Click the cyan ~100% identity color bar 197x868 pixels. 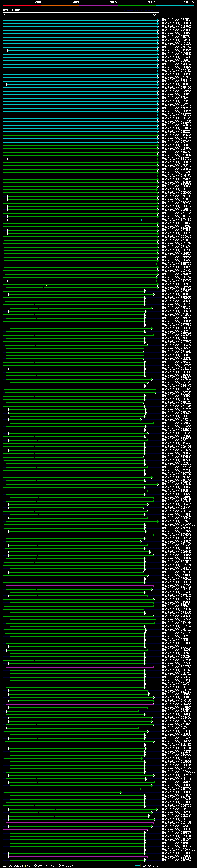pyautogui.click(x=175, y=6)
